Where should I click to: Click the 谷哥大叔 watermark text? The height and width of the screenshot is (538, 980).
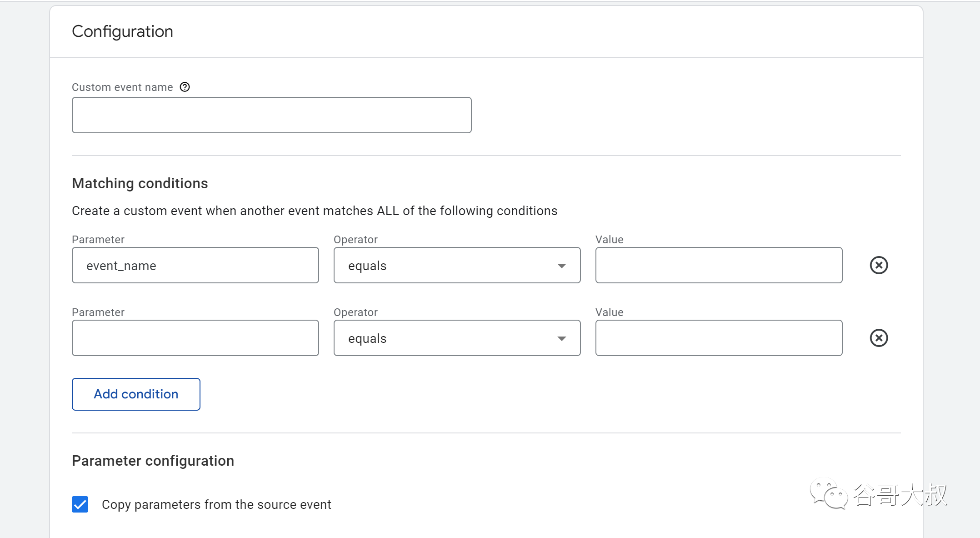900,495
